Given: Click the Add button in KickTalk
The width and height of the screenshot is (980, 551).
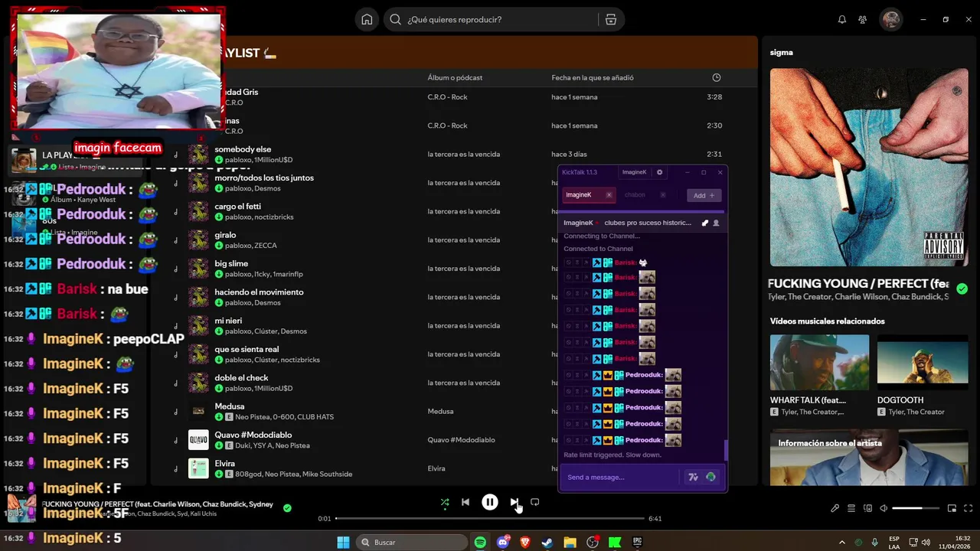Looking at the screenshot, I should pyautogui.click(x=704, y=195).
